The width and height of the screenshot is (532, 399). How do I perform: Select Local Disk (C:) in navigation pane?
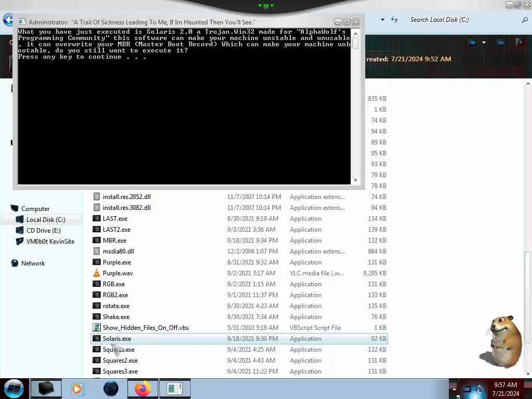[x=46, y=220]
